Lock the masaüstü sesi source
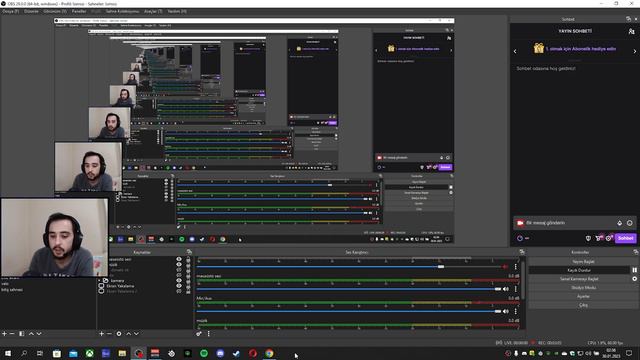The image size is (640, 360). (x=188, y=259)
